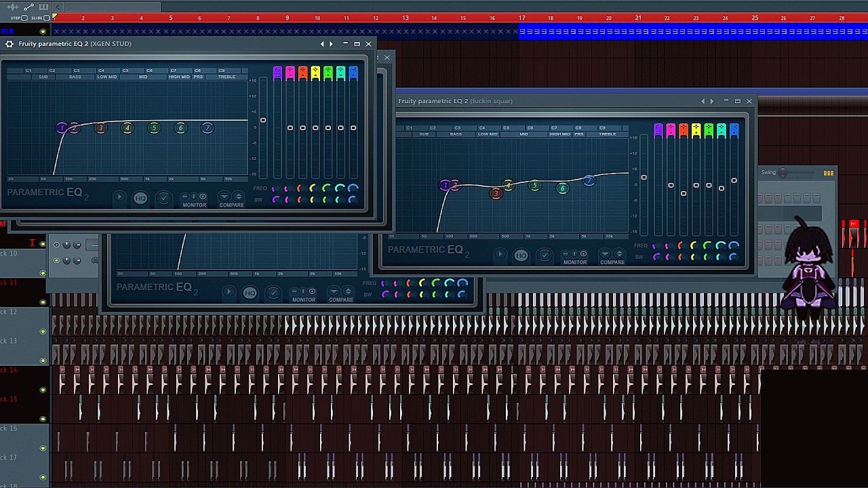This screenshot has width=868, height=488.
Task: Toggle HQ in the partially hidden bottom EQ window
Action: (x=250, y=293)
